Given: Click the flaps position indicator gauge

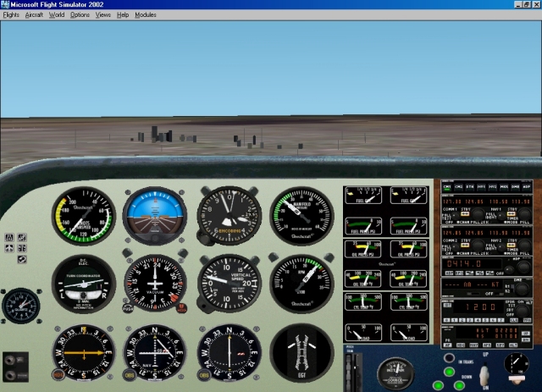Looking at the screenshot, I should [516, 363].
